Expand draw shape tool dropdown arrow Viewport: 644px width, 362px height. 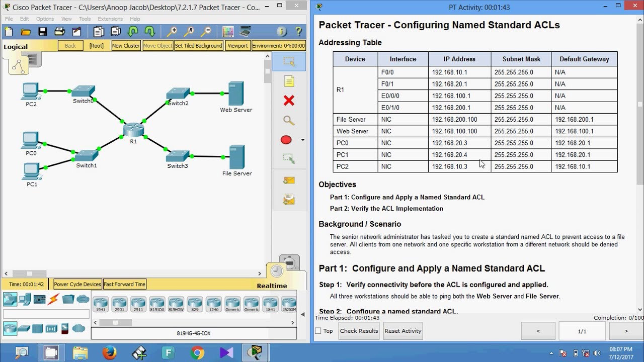tap(302, 140)
